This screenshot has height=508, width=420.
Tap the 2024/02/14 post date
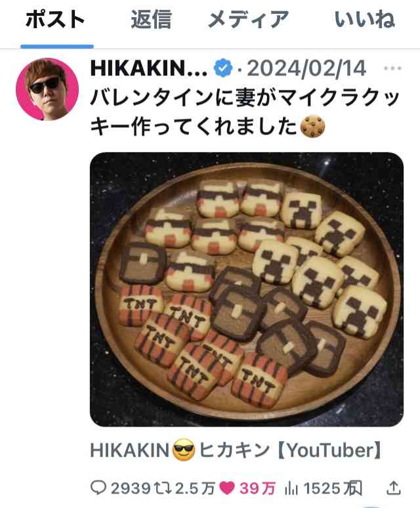[306, 69]
